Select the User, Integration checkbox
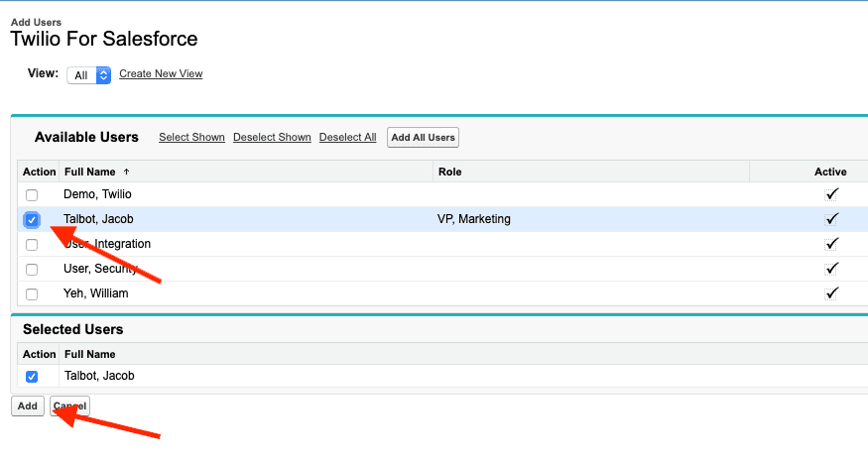The image size is (868, 462). click(32, 245)
